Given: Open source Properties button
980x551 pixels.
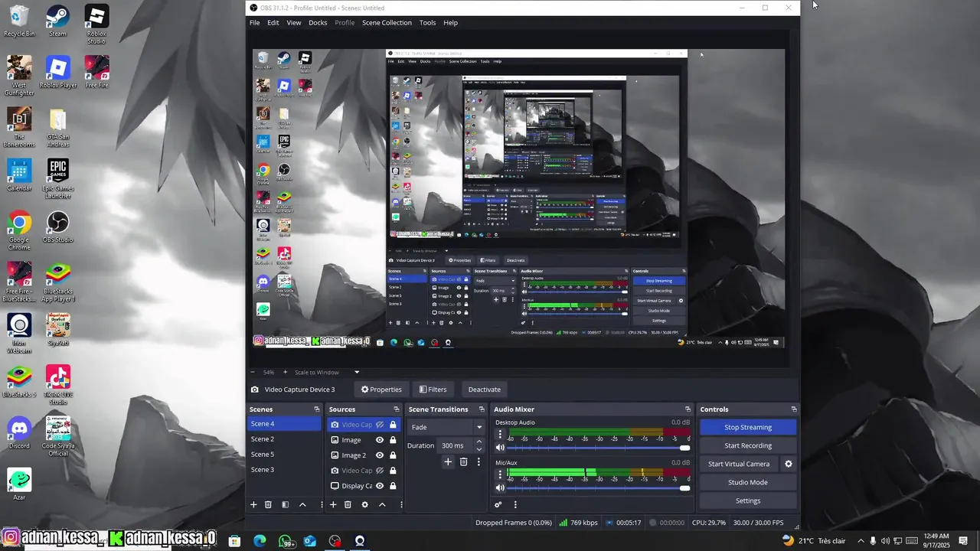Looking at the screenshot, I should coord(381,390).
